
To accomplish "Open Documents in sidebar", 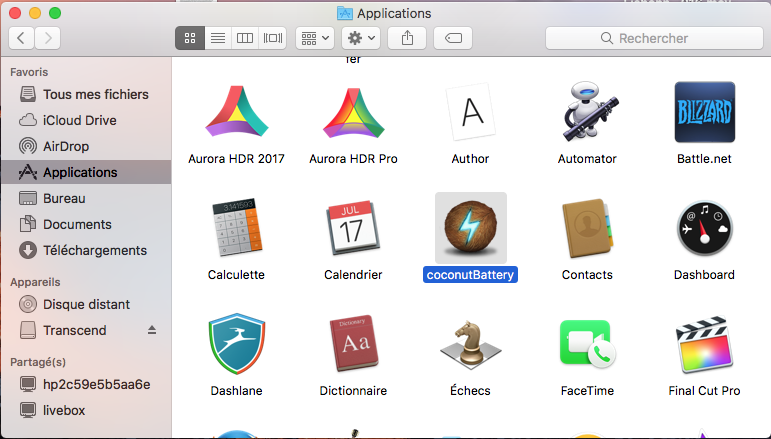I will 86,224.
